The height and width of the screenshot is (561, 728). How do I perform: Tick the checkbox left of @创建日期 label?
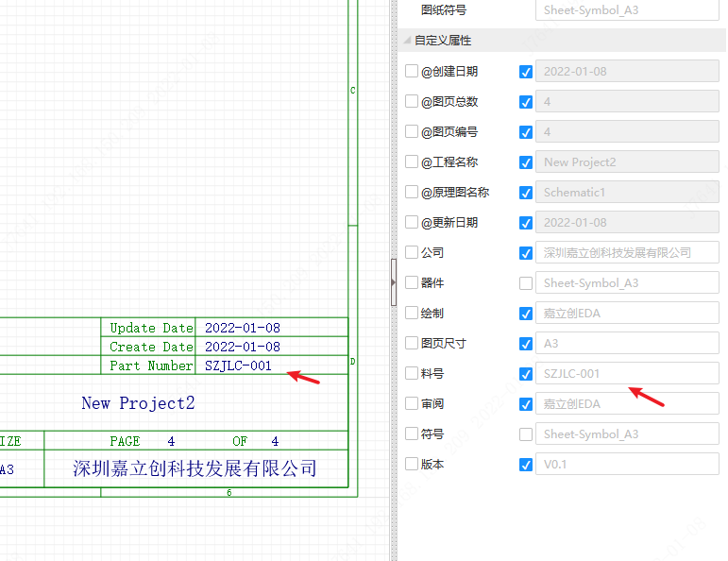click(x=412, y=72)
